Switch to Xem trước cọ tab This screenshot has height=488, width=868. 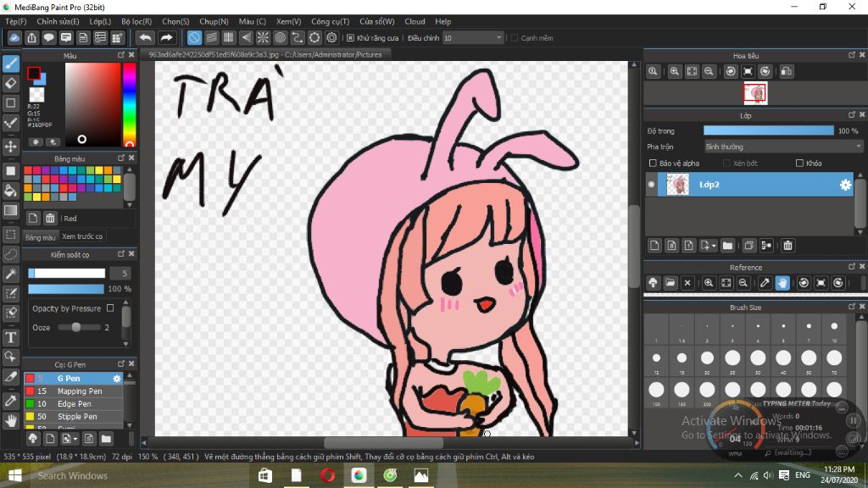pos(82,236)
